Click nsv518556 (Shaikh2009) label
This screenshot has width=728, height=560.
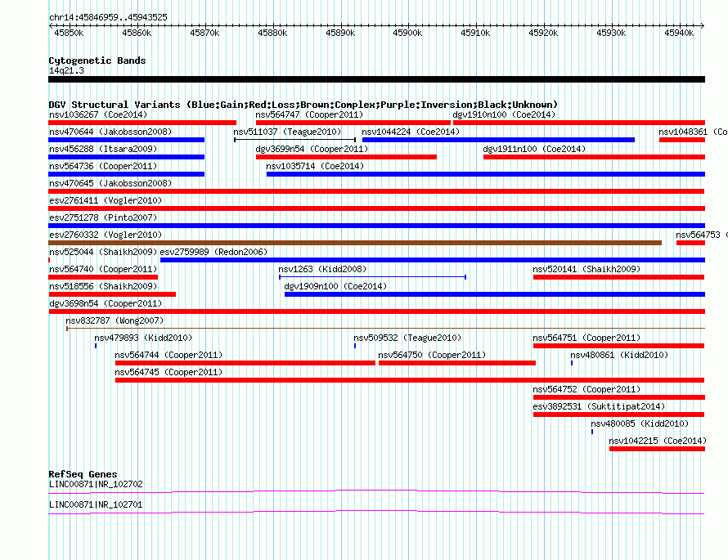pyautogui.click(x=103, y=286)
